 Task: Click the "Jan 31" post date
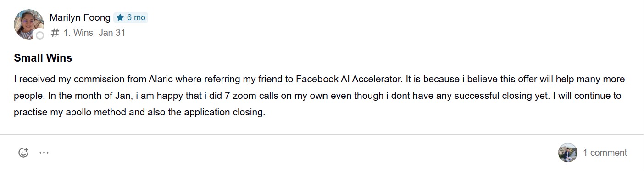pos(112,33)
